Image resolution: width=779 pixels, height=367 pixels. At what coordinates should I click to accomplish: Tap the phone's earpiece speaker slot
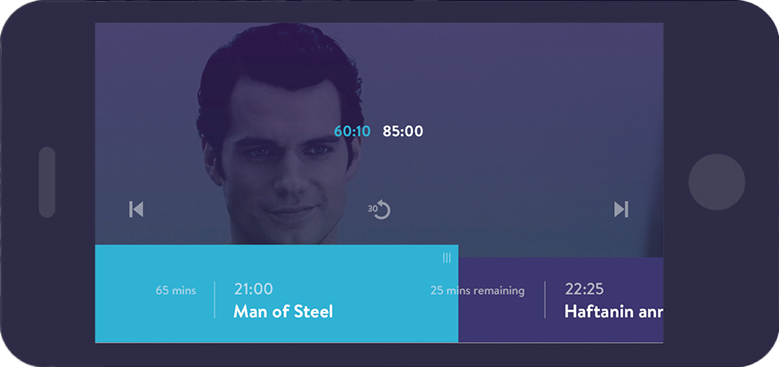[x=47, y=182]
